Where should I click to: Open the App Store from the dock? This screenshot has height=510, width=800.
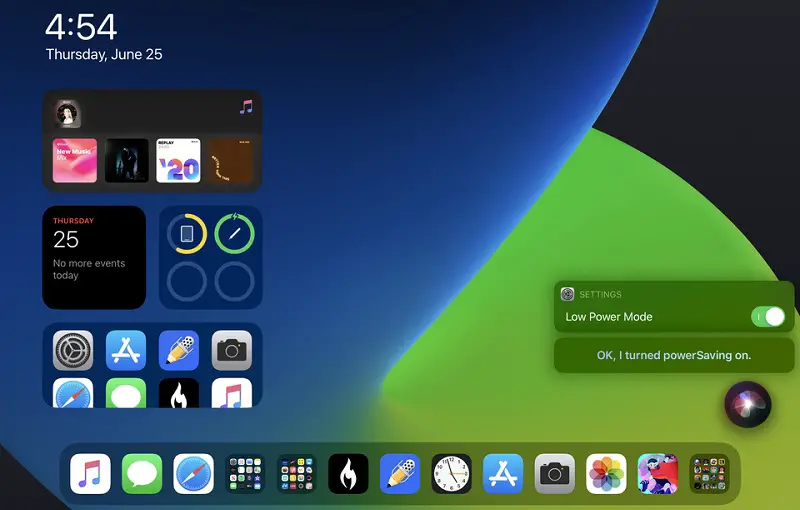click(503, 474)
